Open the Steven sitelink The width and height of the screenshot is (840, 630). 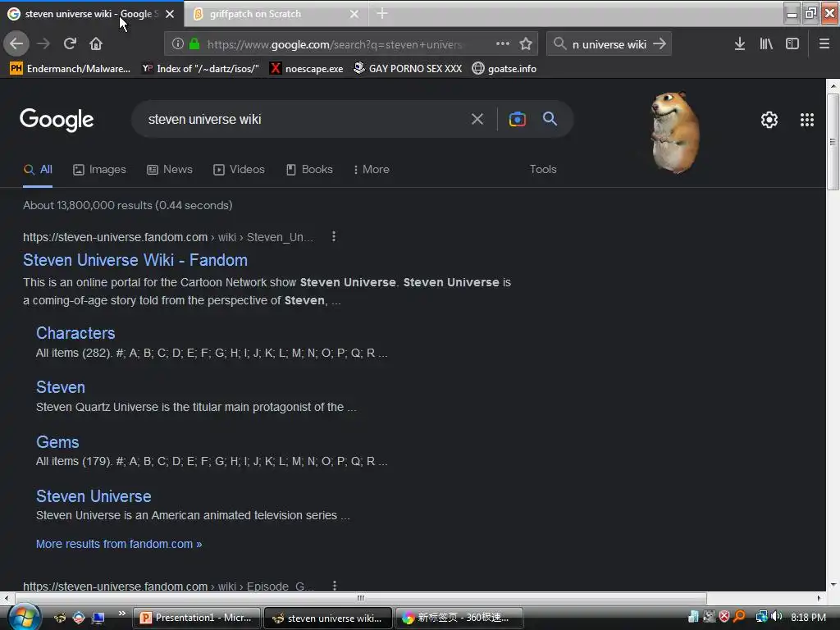[x=61, y=387]
